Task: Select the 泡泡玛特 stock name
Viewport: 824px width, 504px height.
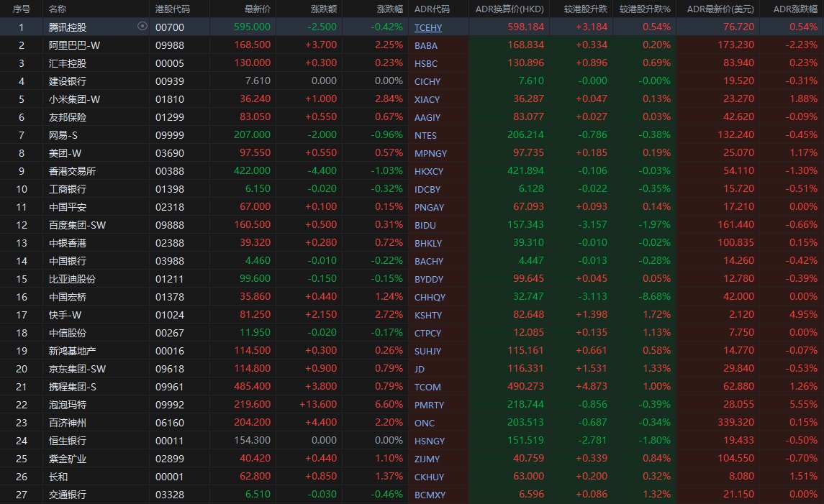Action: [67, 405]
